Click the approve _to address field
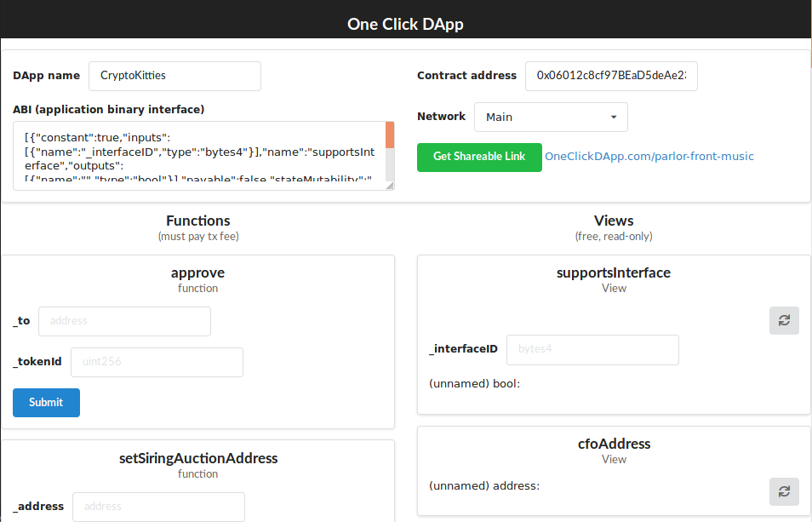Image resolution: width=812 pixels, height=522 pixels. tap(124, 321)
